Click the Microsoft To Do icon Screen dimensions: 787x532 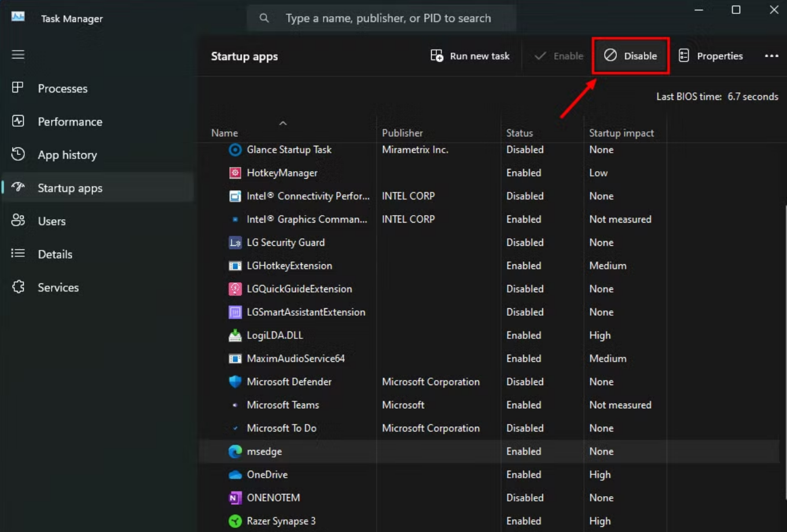tap(235, 428)
